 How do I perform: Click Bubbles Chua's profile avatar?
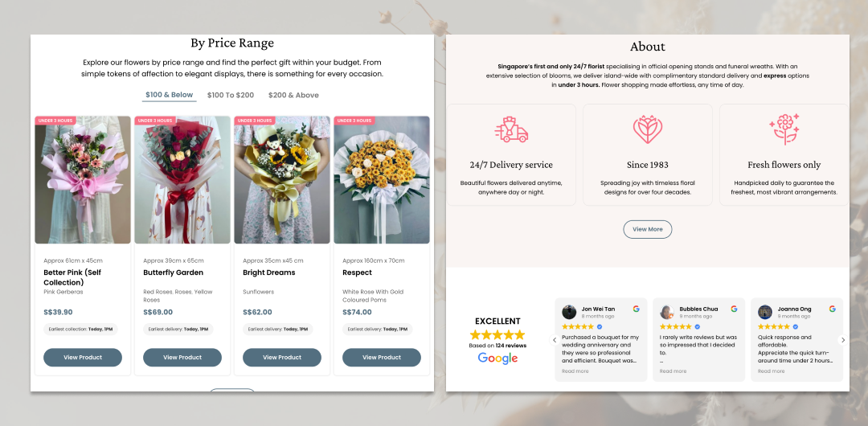(667, 312)
